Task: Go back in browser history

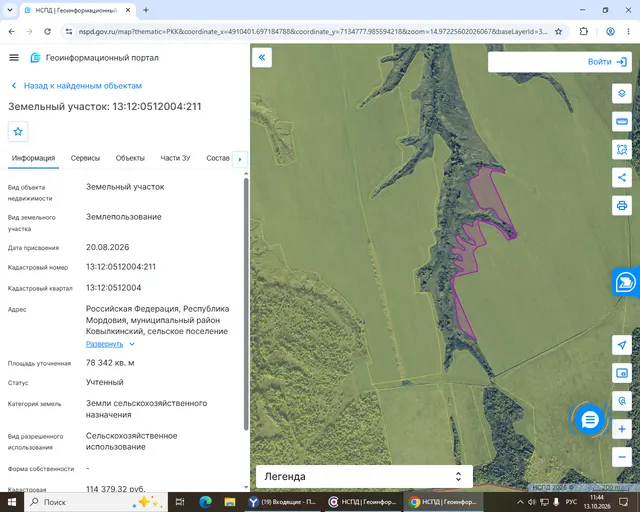Action: click(11, 31)
